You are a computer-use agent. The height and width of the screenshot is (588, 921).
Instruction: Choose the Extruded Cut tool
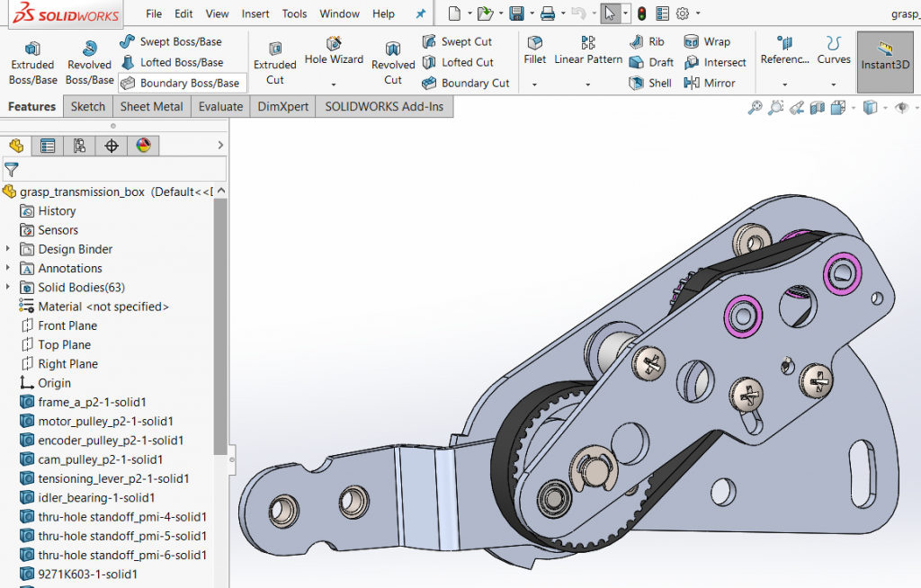coord(275,63)
